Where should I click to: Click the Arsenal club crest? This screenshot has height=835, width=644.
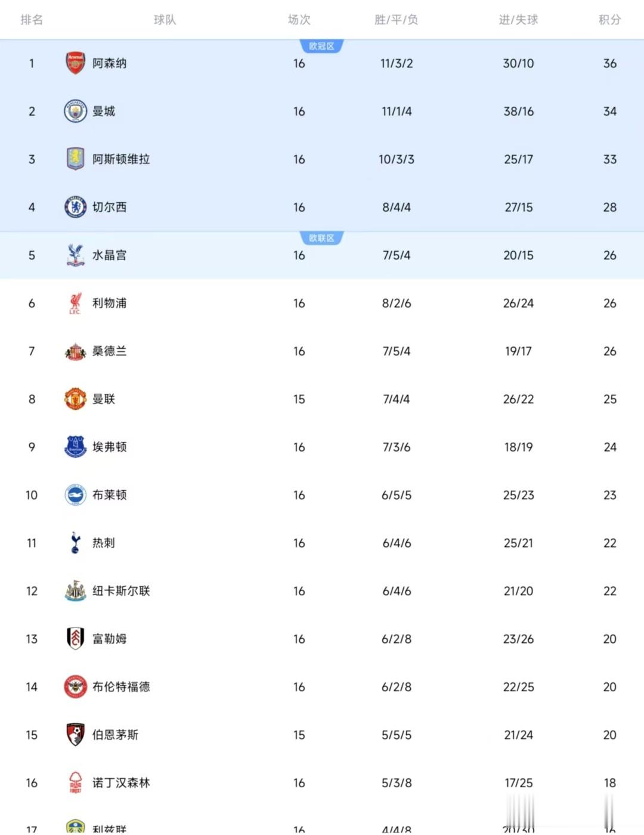pyautogui.click(x=75, y=63)
